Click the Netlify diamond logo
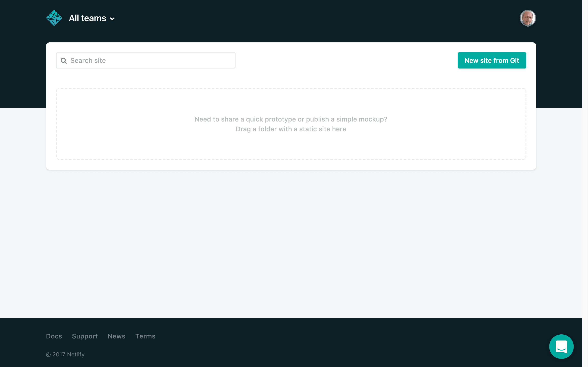The width and height of the screenshot is (588, 367). [x=54, y=18]
